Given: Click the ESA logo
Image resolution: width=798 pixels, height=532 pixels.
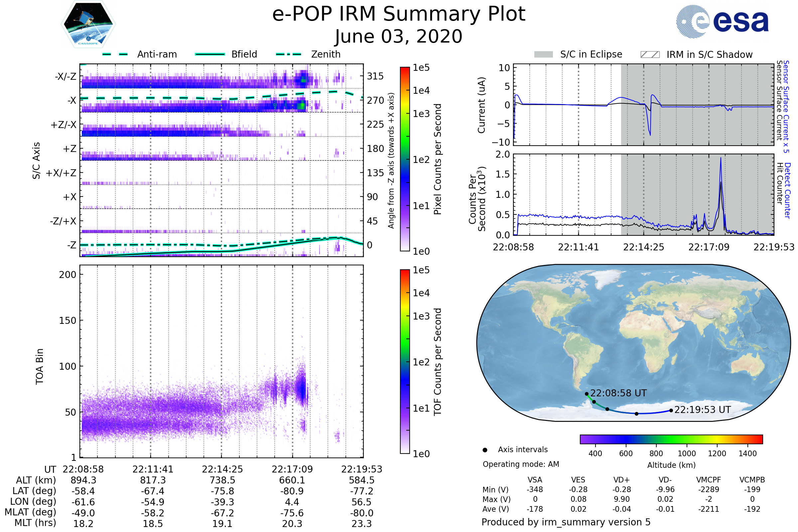Looking at the screenshot, I should click(x=722, y=21).
